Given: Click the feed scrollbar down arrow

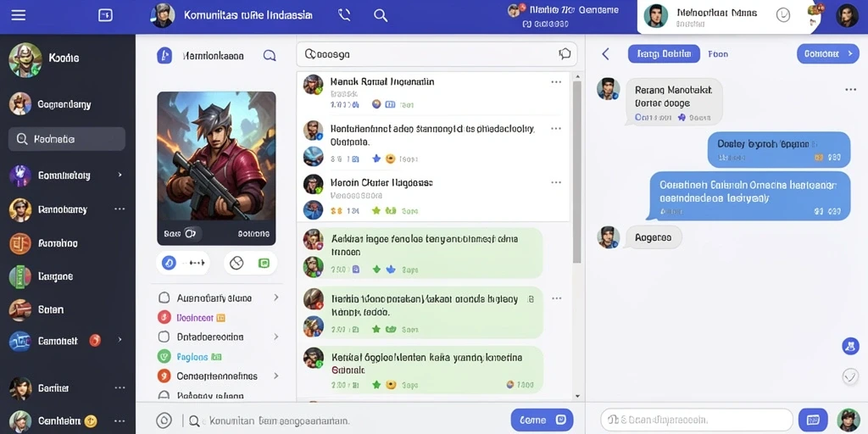Looking at the screenshot, I should pos(577,397).
